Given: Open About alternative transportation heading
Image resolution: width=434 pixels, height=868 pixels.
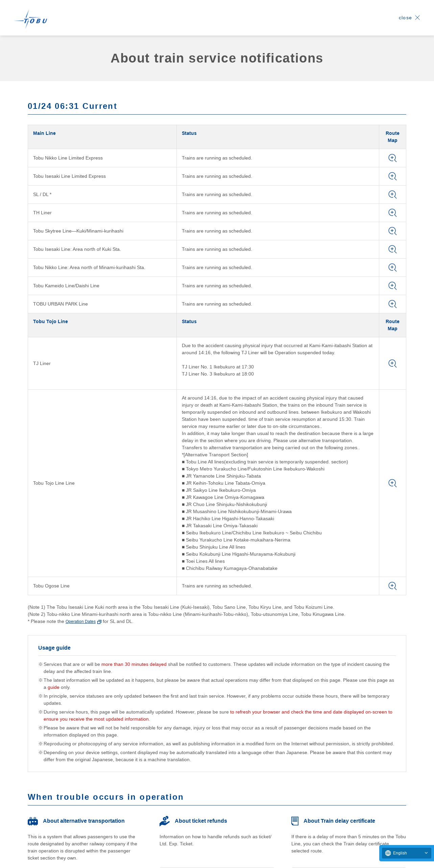Looking at the screenshot, I should (x=84, y=821).
